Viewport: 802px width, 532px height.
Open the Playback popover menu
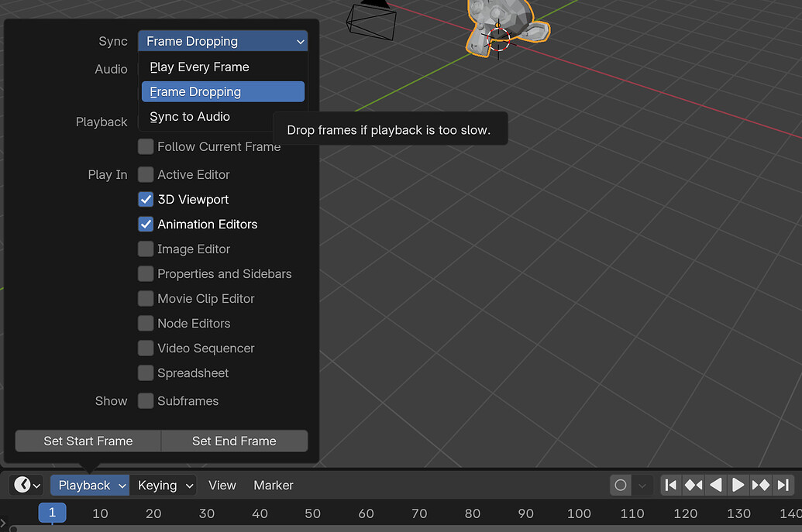[90, 485]
